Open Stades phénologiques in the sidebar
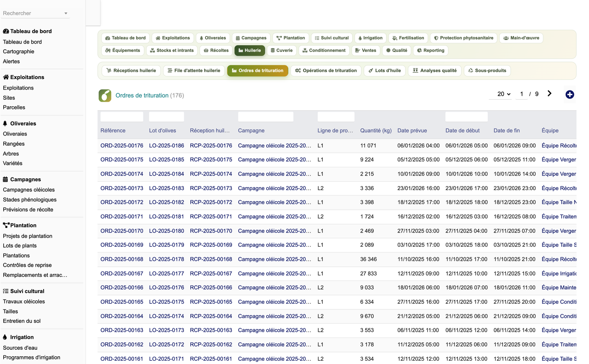The width and height of the screenshot is (589, 364). pyautogui.click(x=30, y=200)
